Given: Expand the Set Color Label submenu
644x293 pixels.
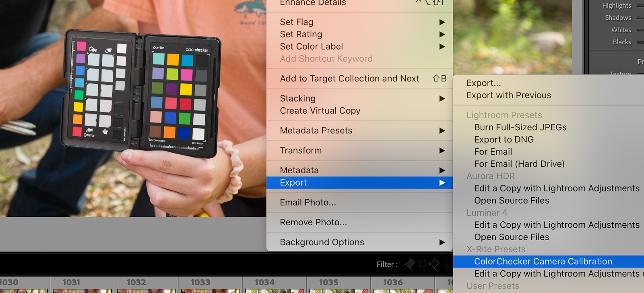Looking at the screenshot, I should 311,46.
